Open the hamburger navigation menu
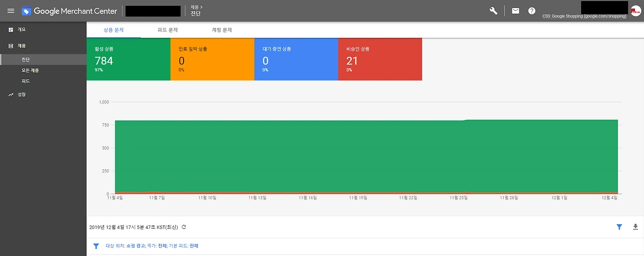 11,11
